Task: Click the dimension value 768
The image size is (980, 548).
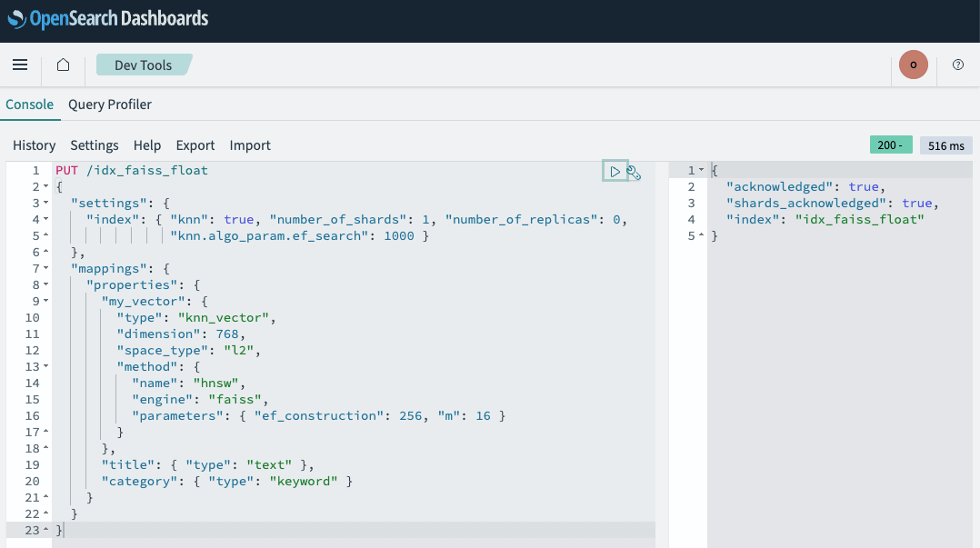Action: point(227,334)
